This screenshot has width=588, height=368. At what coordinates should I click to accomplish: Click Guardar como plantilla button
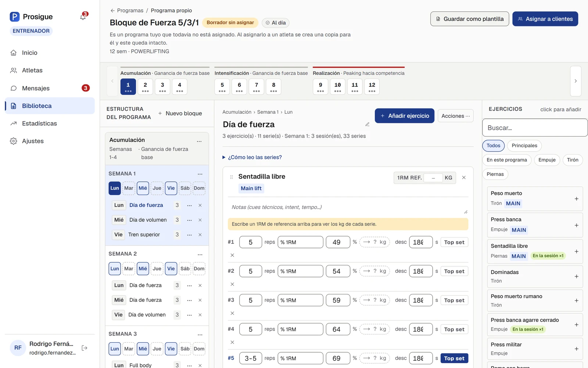pyautogui.click(x=470, y=19)
